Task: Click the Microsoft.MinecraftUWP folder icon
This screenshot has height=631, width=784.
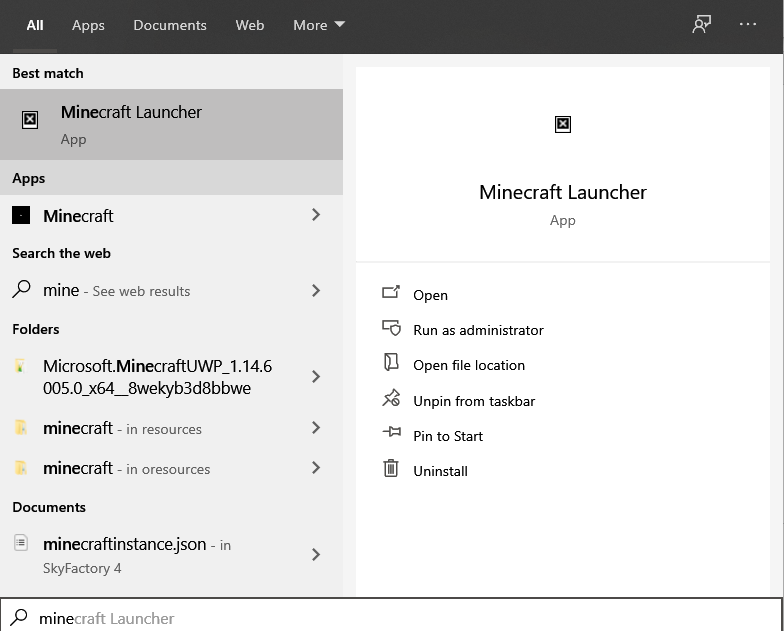Action: coord(20,366)
